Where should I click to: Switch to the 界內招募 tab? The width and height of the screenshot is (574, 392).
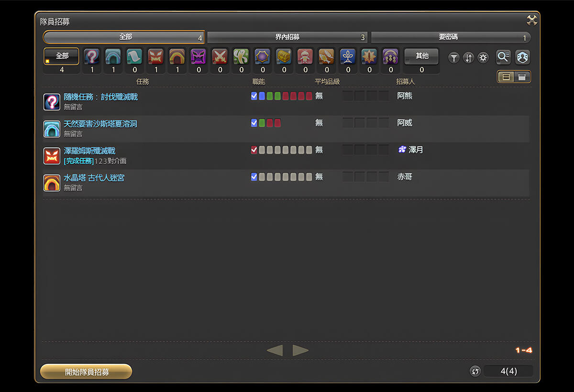pyautogui.click(x=287, y=37)
